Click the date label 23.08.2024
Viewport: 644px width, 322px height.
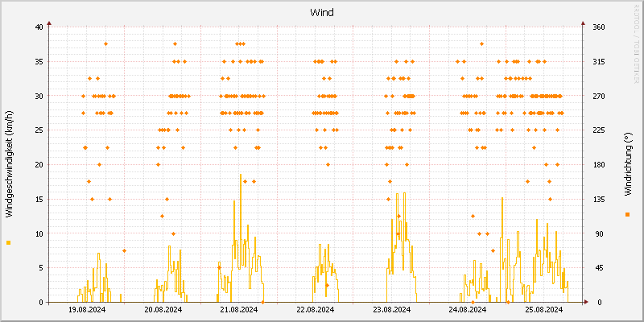pyautogui.click(x=392, y=309)
